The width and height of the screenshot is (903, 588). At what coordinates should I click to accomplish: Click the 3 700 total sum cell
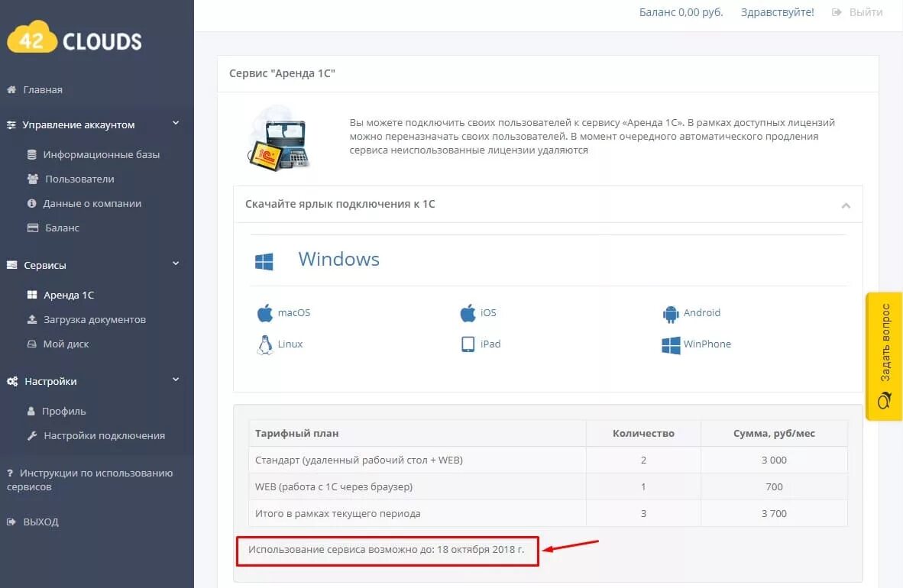(x=773, y=514)
